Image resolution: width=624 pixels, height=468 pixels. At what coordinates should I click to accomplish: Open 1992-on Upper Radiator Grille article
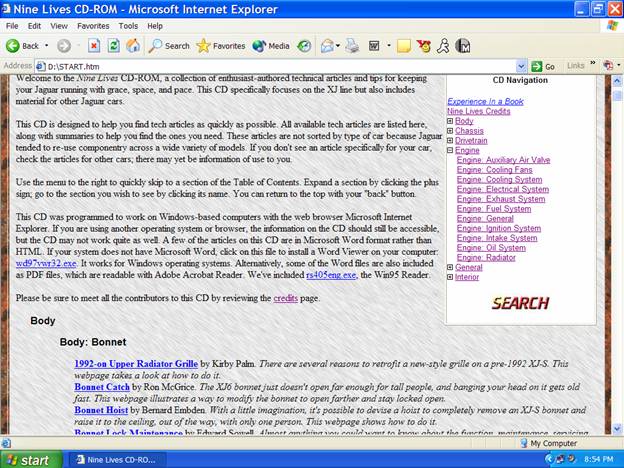click(136, 364)
